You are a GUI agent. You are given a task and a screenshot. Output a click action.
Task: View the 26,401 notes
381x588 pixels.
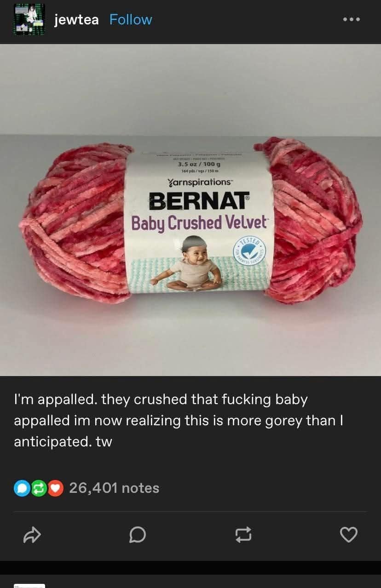point(114,488)
